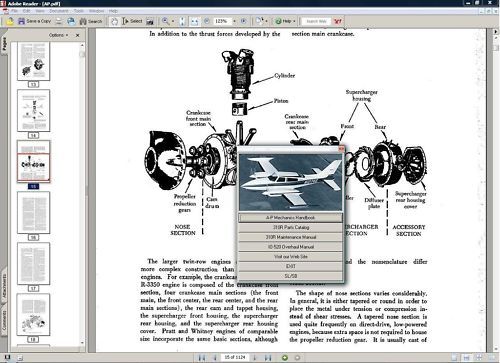Click the green previous view button
Image resolution: width=500 pixels, height=363 pixels.
coord(285,358)
